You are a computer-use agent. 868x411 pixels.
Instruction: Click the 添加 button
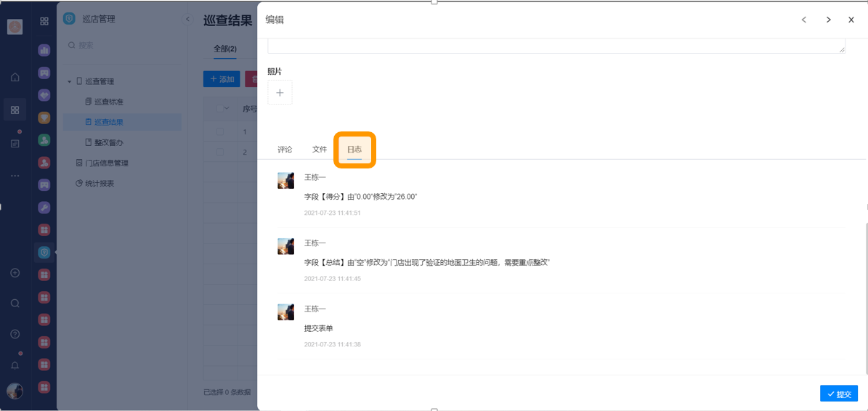(222, 79)
